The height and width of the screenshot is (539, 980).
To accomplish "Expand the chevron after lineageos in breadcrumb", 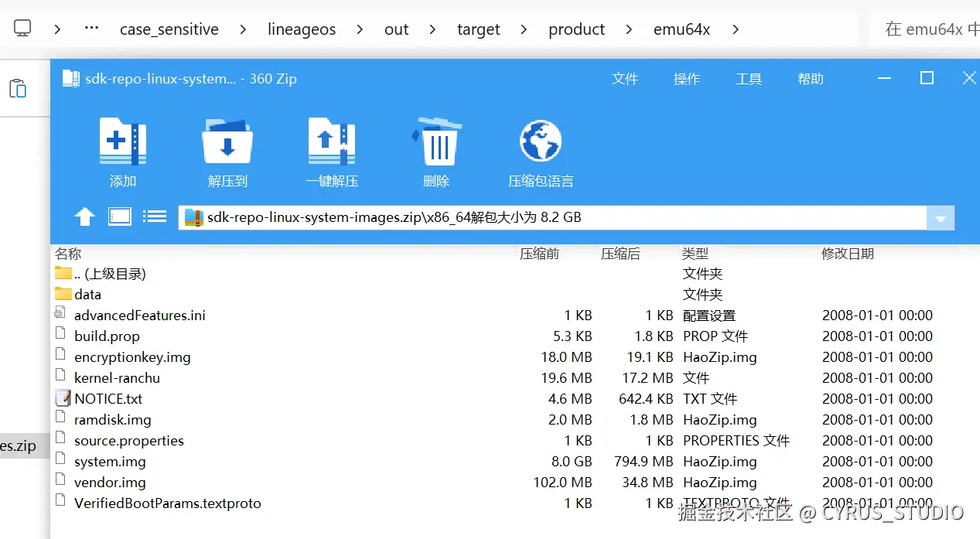I will click(x=360, y=29).
